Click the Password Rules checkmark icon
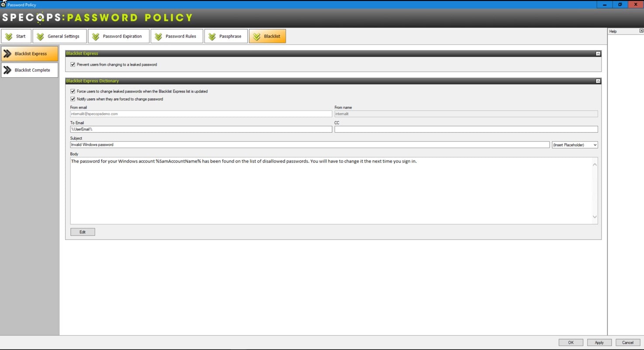This screenshot has width=644, height=350. tap(158, 37)
